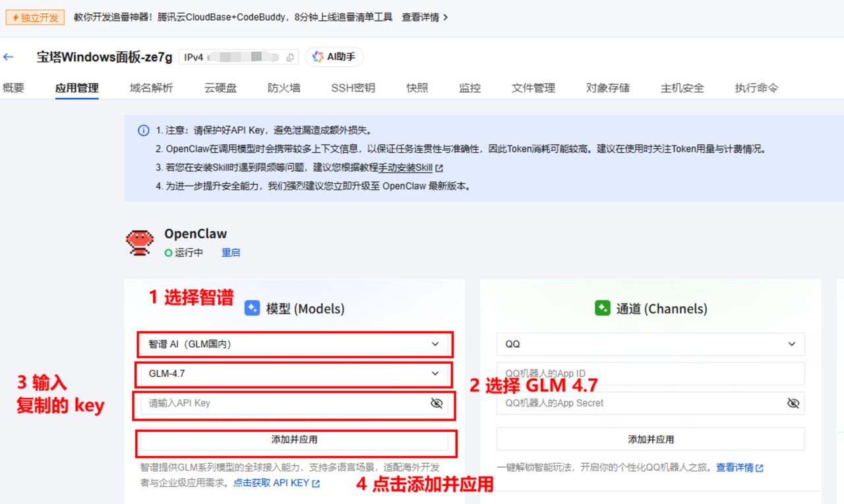
Task: Expand the 智谱 AI provider dropdown
Action: point(295,344)
